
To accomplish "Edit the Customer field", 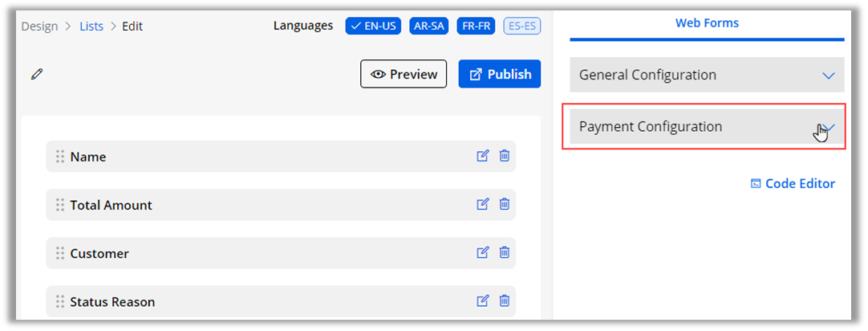I will [x=483, y=252].
